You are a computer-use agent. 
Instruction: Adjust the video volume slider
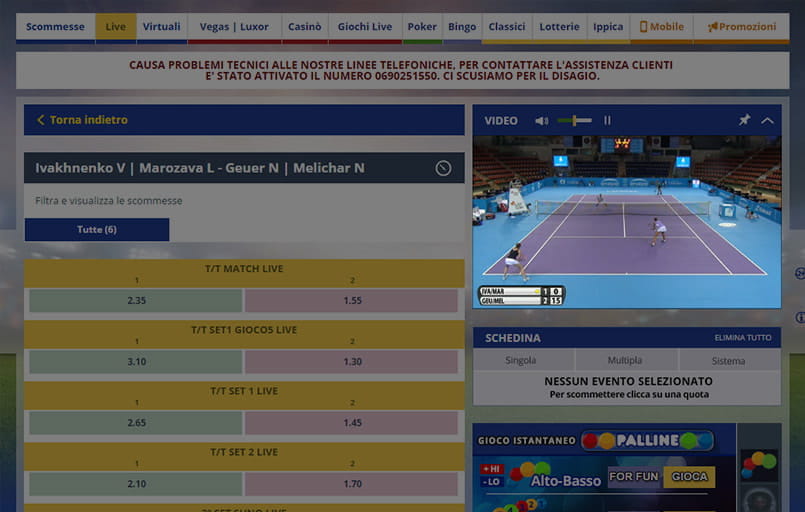click(x=575, y=121)
